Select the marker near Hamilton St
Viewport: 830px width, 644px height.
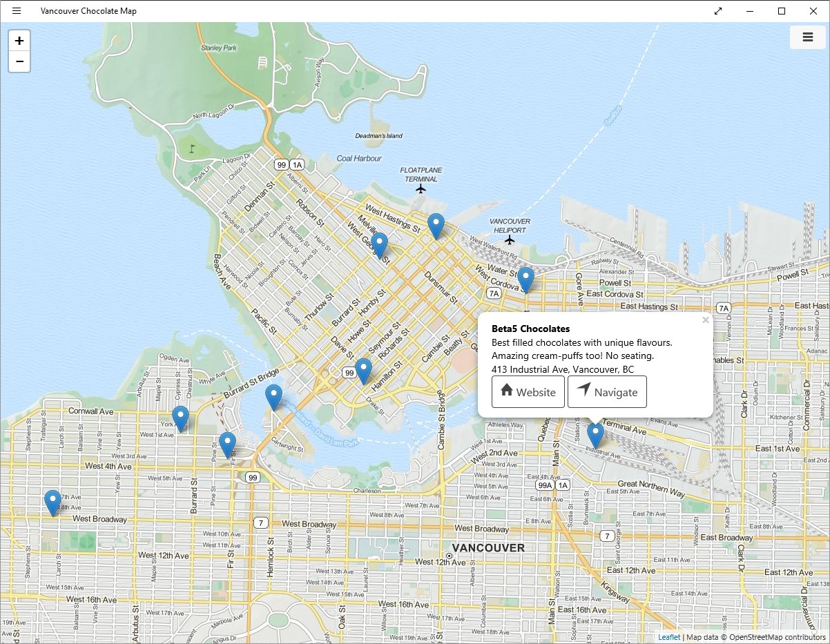(x=363, y=371)
